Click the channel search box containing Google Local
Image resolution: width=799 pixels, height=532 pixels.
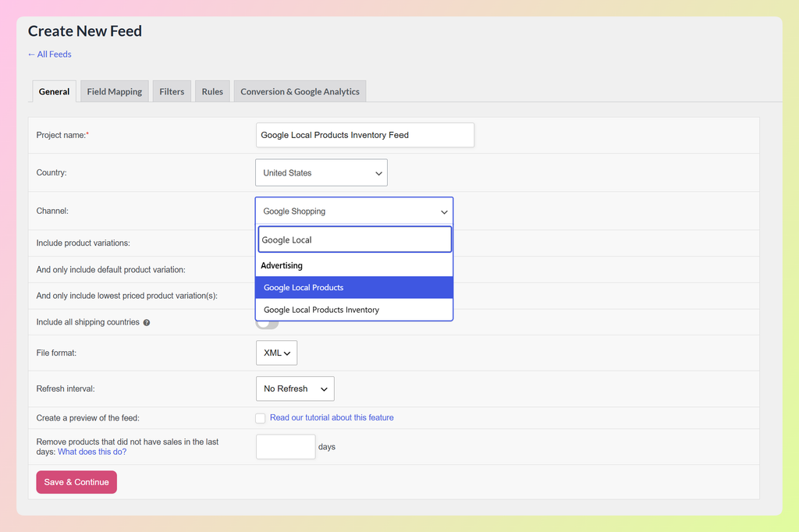[355, 239]
